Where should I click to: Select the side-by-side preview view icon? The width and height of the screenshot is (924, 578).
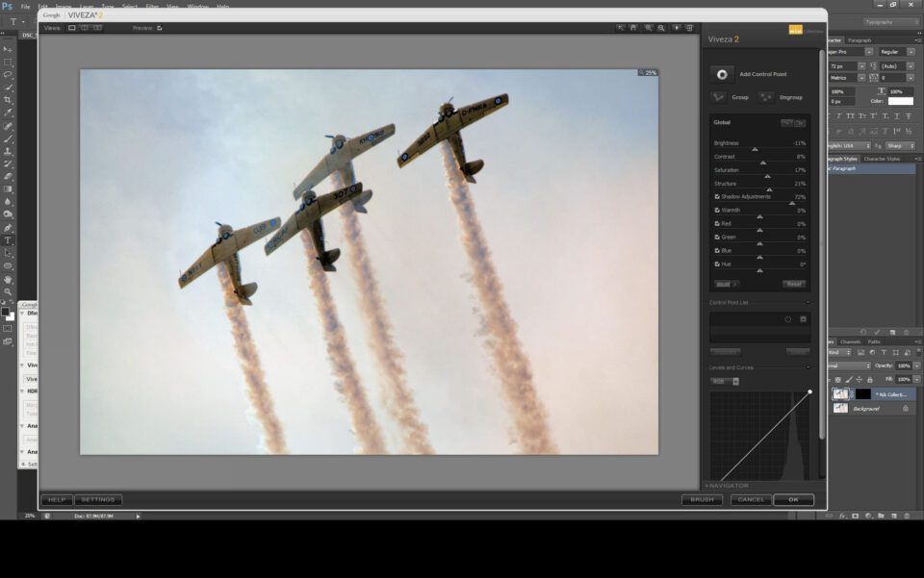97,28
